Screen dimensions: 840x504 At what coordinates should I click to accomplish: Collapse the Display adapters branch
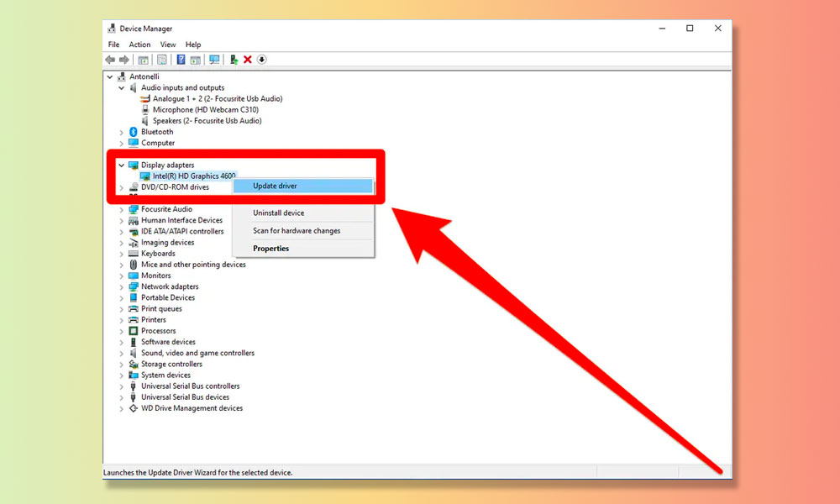122,165
